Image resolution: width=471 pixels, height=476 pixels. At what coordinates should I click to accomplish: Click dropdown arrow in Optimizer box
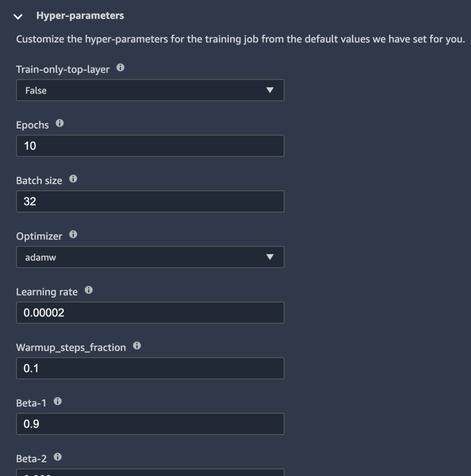[x=269, y=257]
